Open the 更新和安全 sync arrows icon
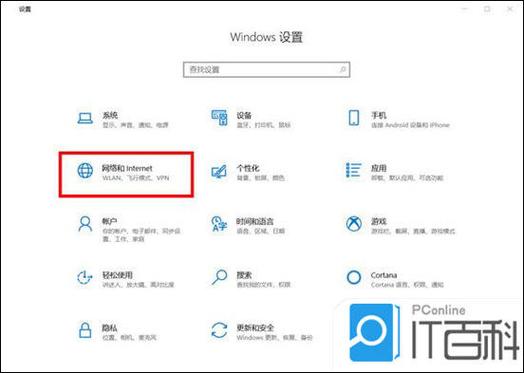The width and height of the screenshot is (524, 373). point(219,330)
